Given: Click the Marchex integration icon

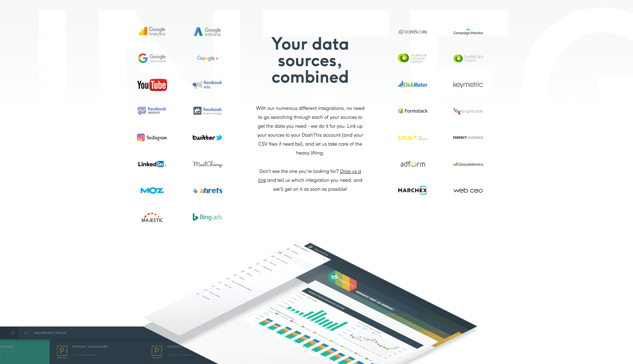Looking at the screenshot, I should point(413,190).
